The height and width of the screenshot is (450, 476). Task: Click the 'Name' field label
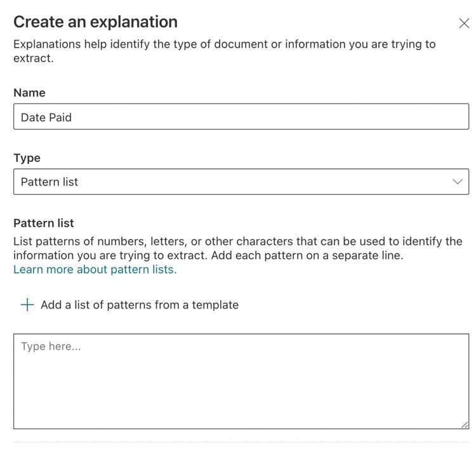pos(29,93)
